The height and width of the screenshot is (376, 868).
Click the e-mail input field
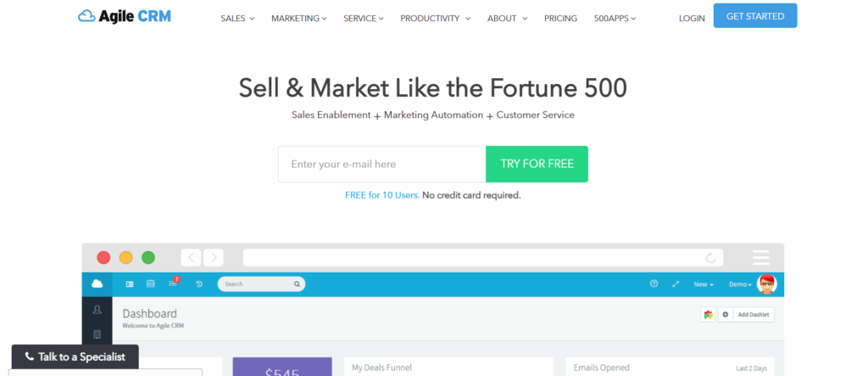381,164
